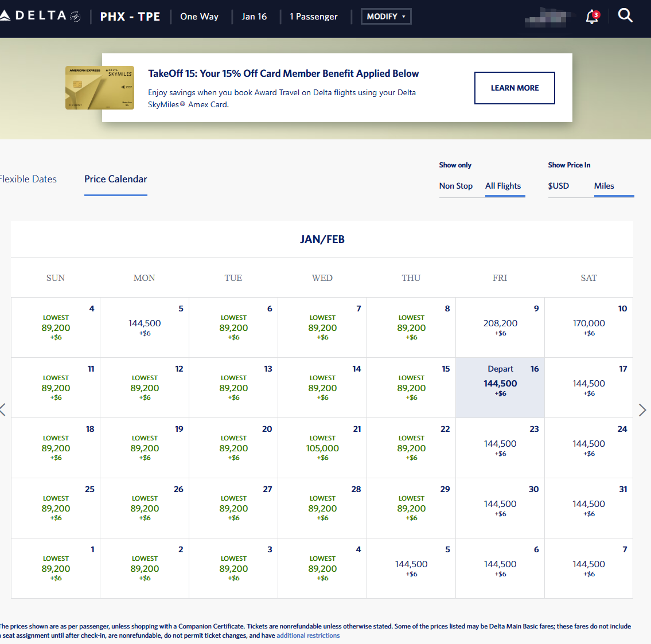651x644 pixels.
Task: Pick January 22 lowest fare cell
Action: point(411,448)
